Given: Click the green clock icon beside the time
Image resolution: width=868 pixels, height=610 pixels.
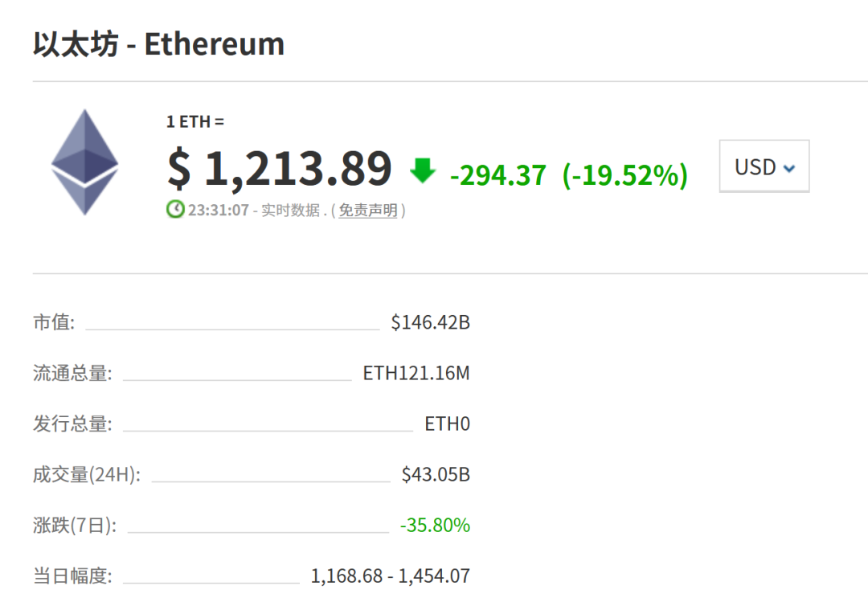Looking at the screenshot, I should click(x=175, y=210).
